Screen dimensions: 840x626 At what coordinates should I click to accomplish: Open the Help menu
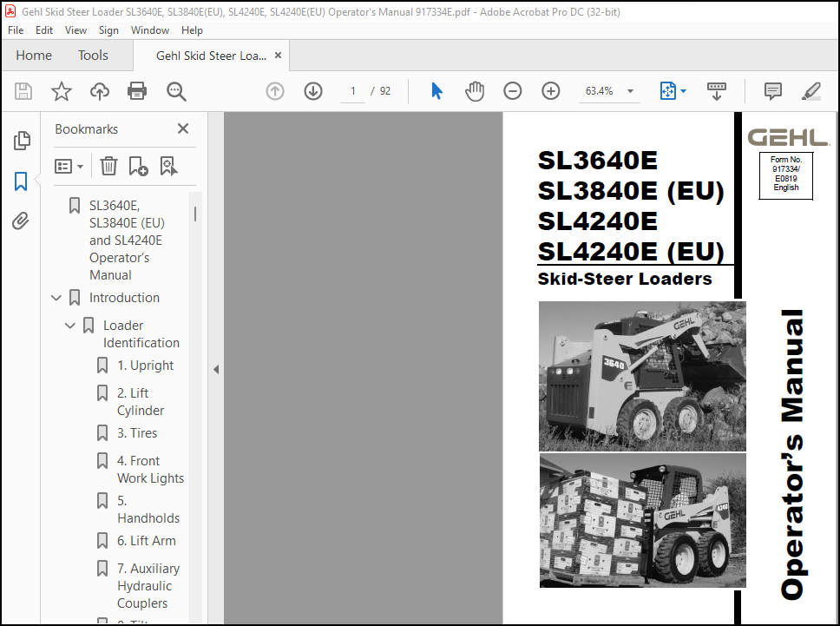pyautogui.click(x=192, y=30)
